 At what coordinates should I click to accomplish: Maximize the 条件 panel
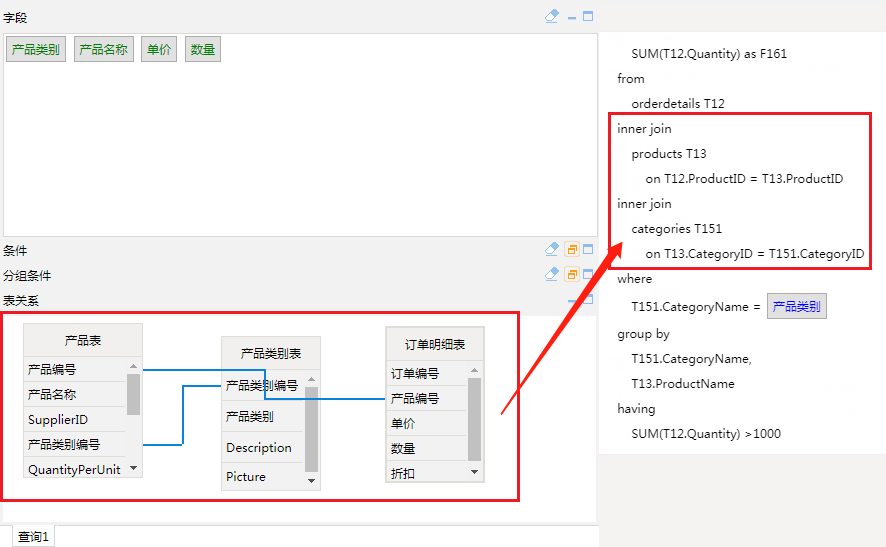588,249
